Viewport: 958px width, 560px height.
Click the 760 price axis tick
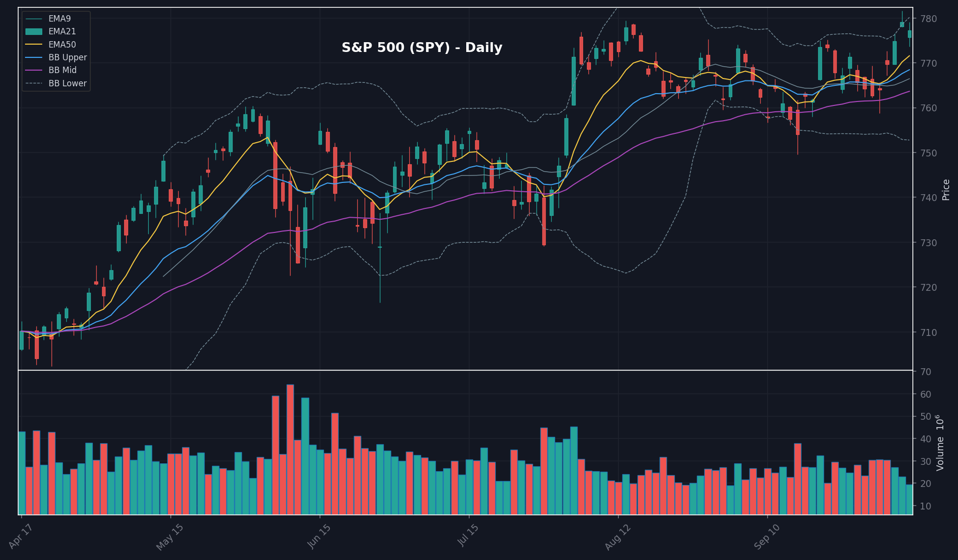pyautogui.click(x=929, y=108)
